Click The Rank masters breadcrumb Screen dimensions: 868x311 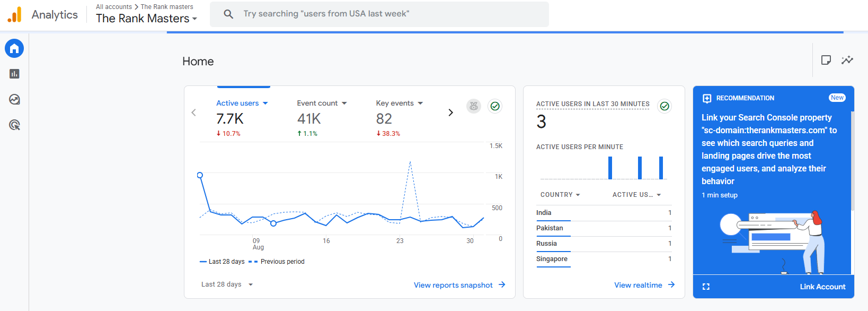coord(167,7)
